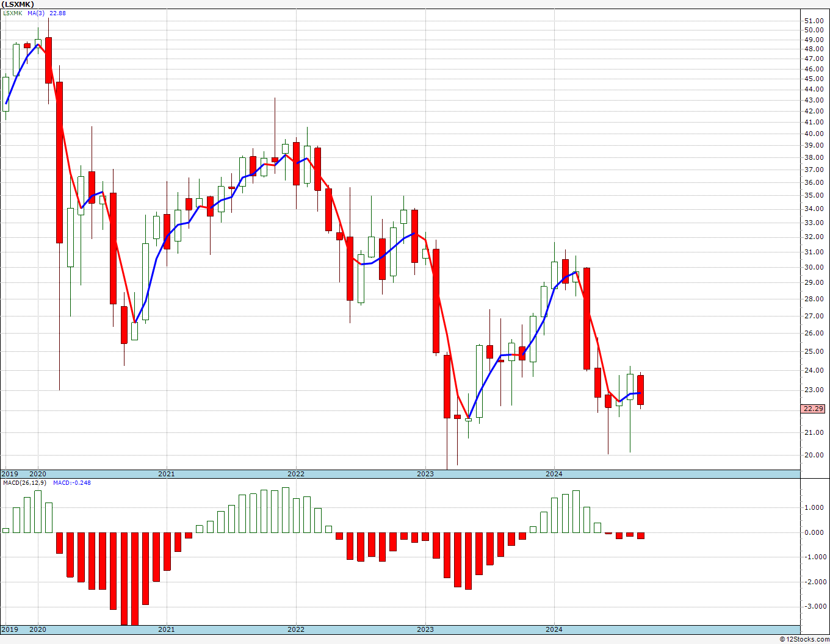Viewport: 830px width, 644px height.
Task: Click the MACD:-0.248 value readout
Action: [72, 483]
